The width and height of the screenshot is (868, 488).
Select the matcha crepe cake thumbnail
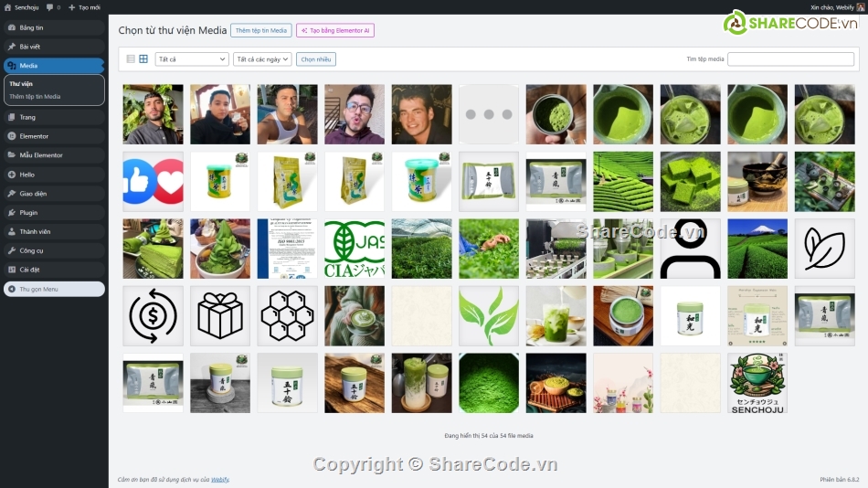[x=153, y=249]
